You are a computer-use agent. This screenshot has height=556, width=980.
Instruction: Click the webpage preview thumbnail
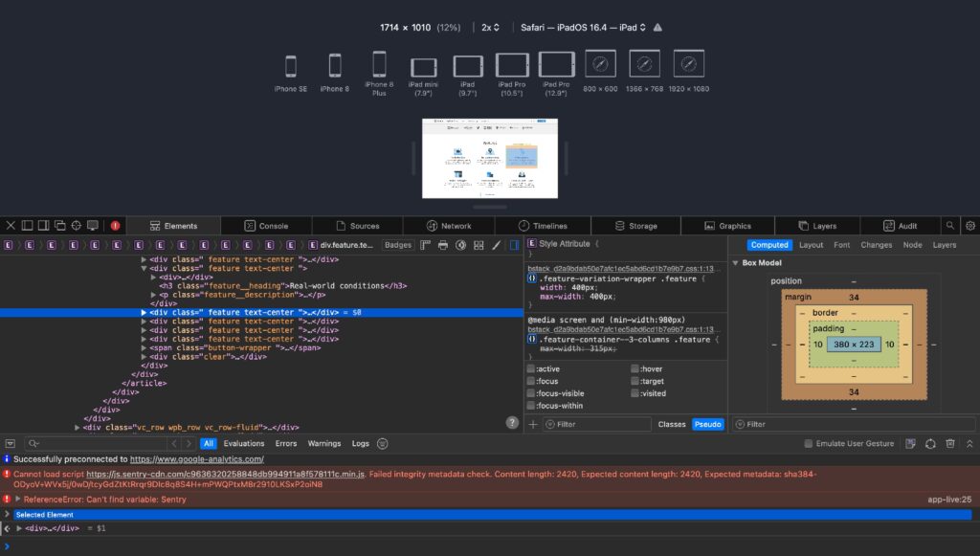tap(490, 158)
